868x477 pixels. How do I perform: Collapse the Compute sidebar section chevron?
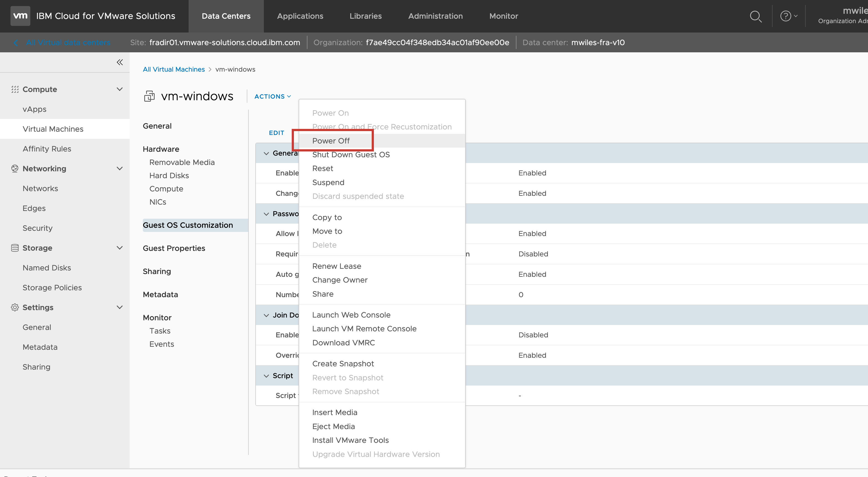(x=119, y=89)
